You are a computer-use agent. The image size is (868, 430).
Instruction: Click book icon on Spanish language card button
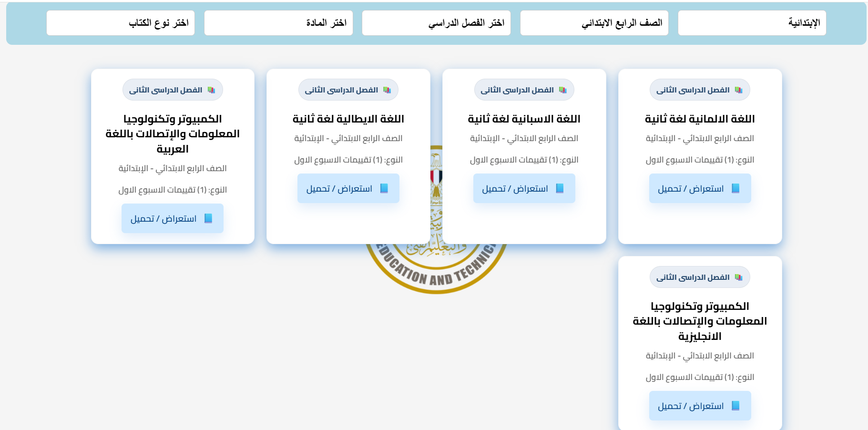pyautogui.click(x=560, y=188)
